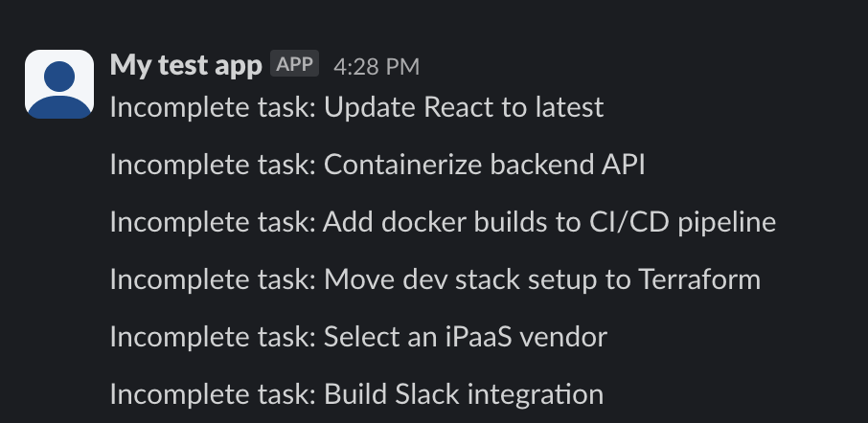This screenshot has height=423, width=868.
Task: Click the Build Slack integration task line
Action: click(356, 395)
